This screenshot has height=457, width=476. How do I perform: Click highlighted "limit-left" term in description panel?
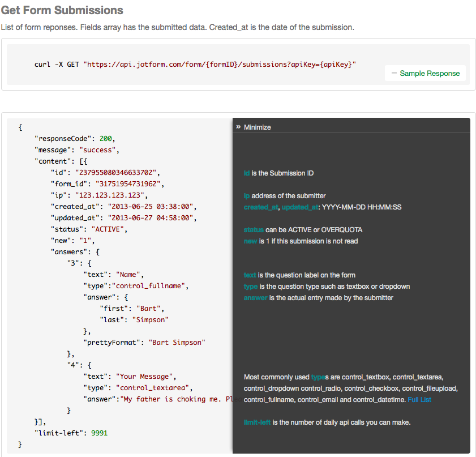pyautogui.click(x=257, y=422)
